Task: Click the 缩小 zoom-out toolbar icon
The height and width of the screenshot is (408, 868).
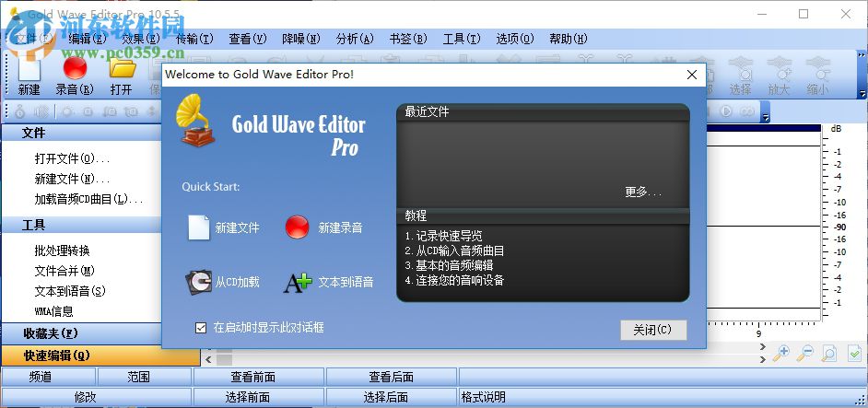Action: [817, 67]
